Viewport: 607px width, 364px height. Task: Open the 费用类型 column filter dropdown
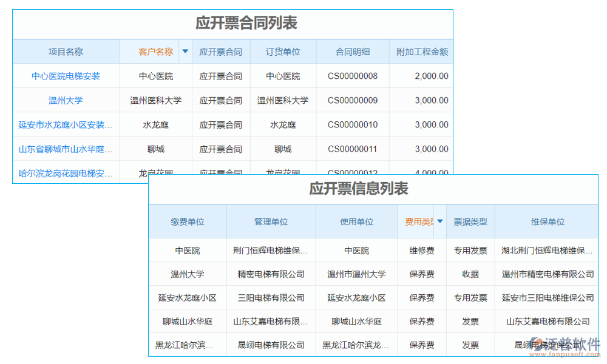[439, 221]
